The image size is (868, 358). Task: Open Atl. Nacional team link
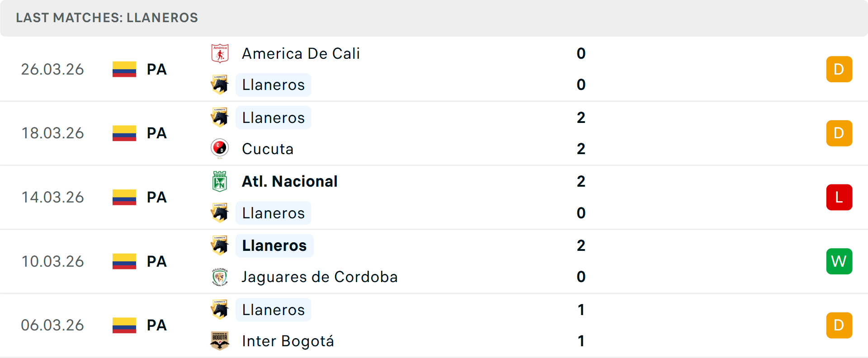click(289, 182)
